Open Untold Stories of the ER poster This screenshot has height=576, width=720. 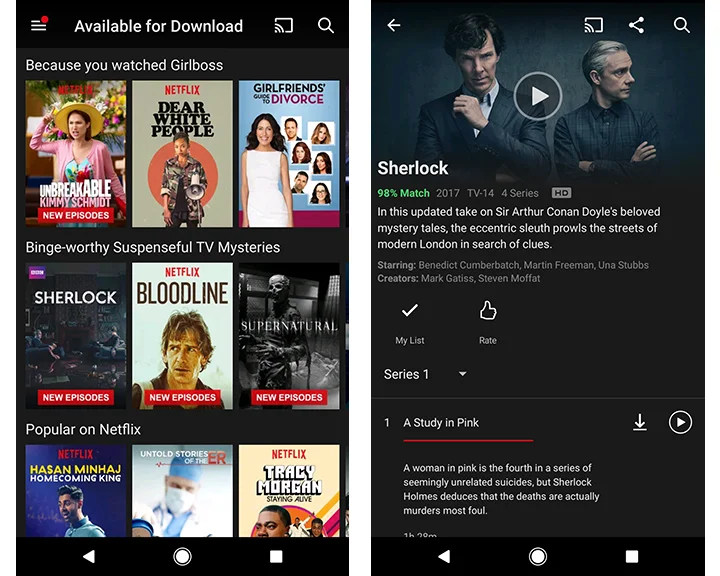point(182,491)
